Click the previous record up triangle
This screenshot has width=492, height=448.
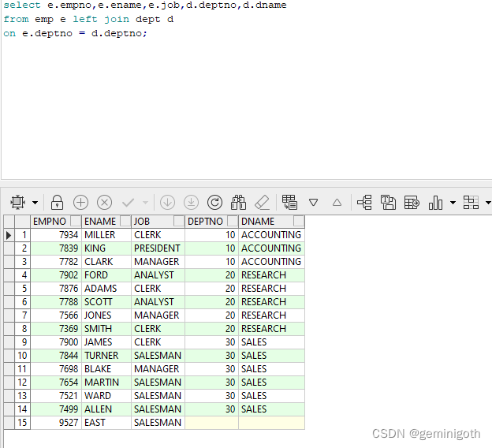pyautogui.click(x=337, y=203)
